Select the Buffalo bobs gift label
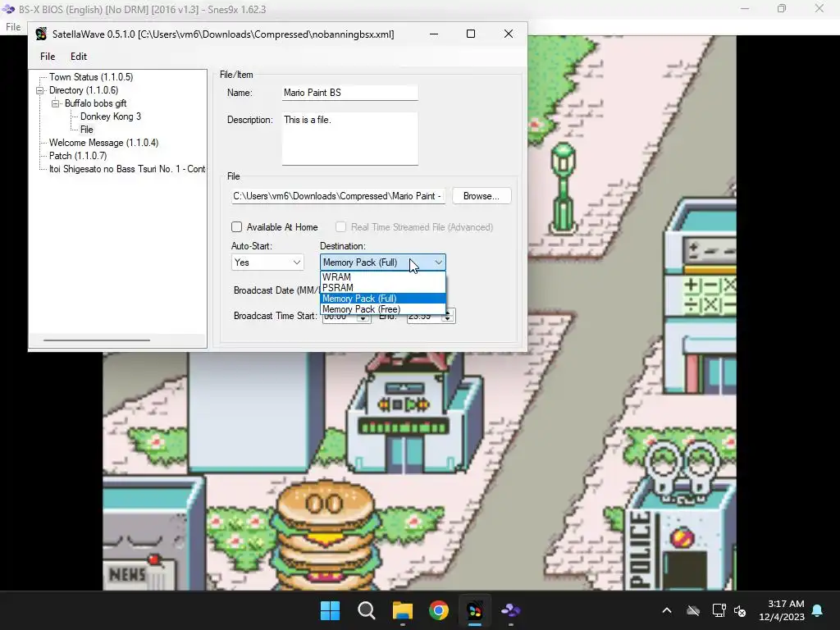 [95, 103]
